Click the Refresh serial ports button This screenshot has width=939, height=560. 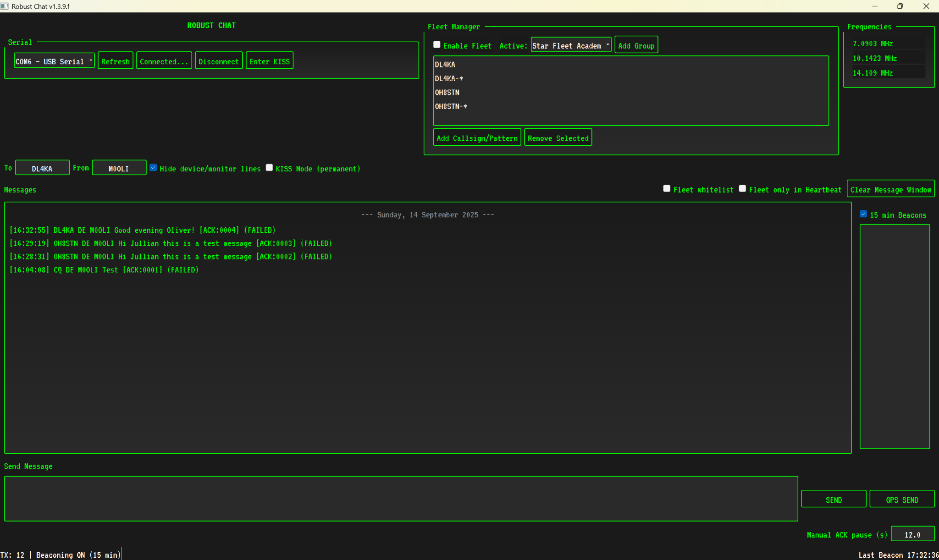click(x=115, y=61)
